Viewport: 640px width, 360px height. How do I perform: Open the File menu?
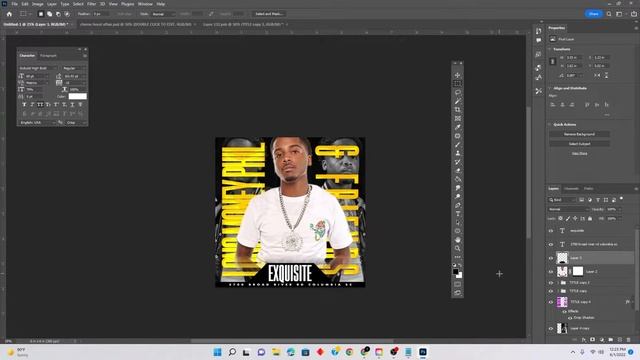14,4
